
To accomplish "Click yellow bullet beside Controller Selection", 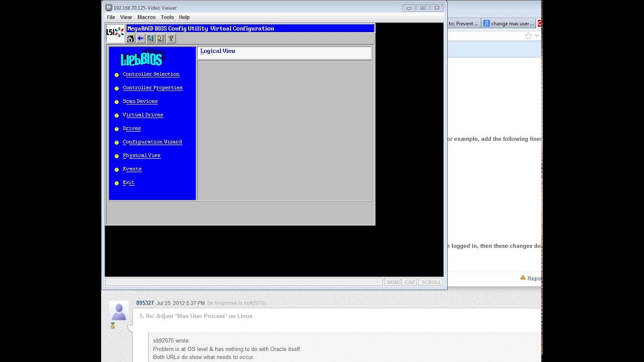I will click(117, 75).
